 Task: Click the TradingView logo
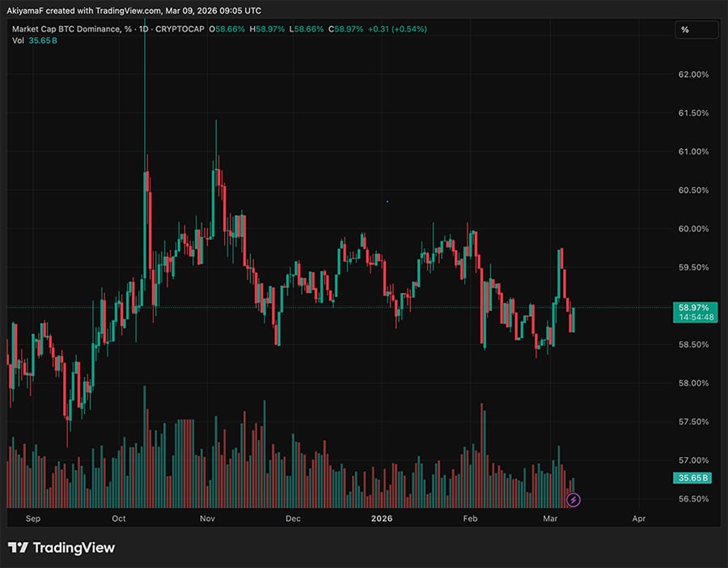click(61, 548)
